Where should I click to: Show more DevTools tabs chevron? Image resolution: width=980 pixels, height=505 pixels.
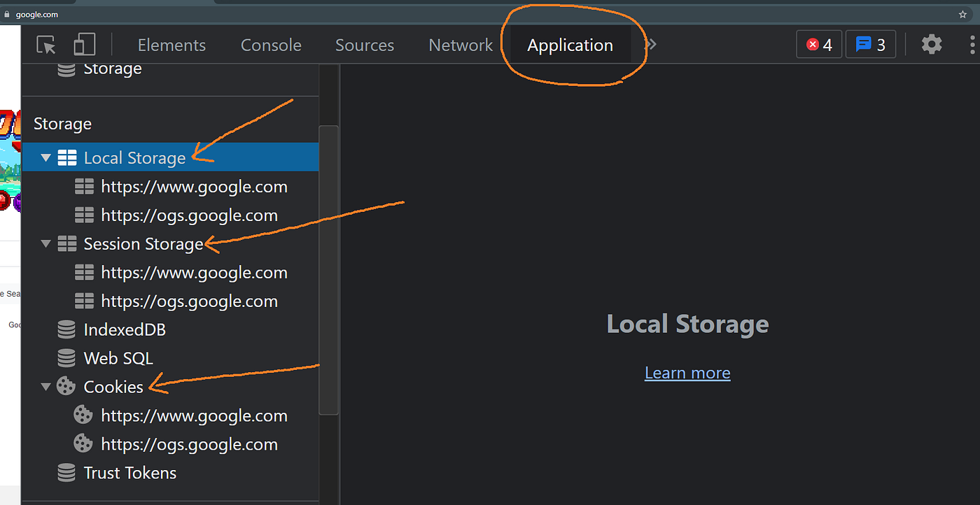(651, 45)
